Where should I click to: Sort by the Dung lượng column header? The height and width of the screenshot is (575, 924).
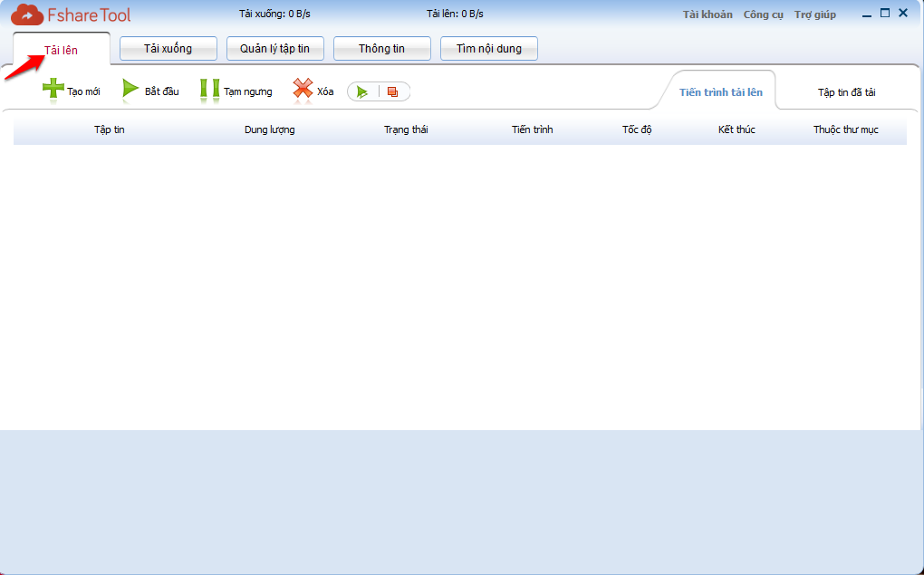pyautogui.click(x=269, y=130)
